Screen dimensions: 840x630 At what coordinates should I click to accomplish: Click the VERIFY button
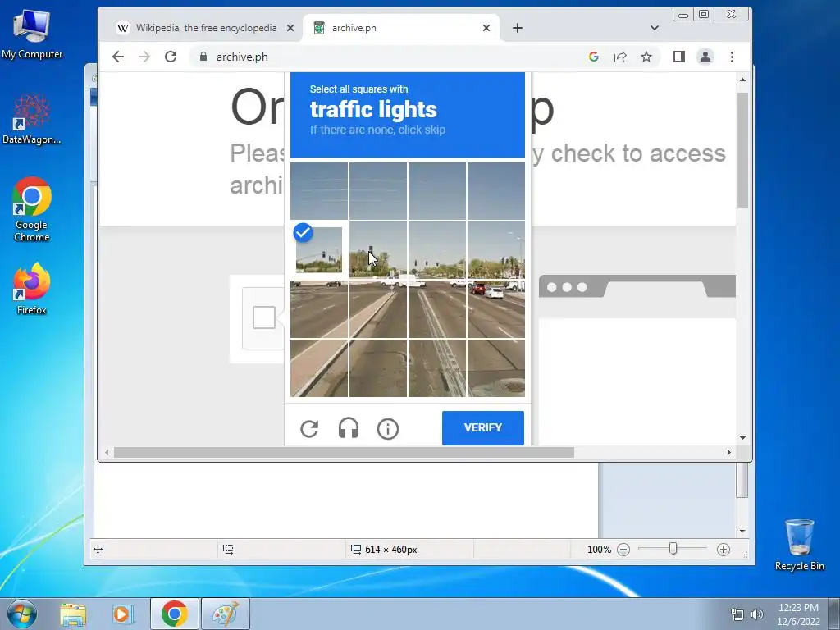[x=482, y=427]
